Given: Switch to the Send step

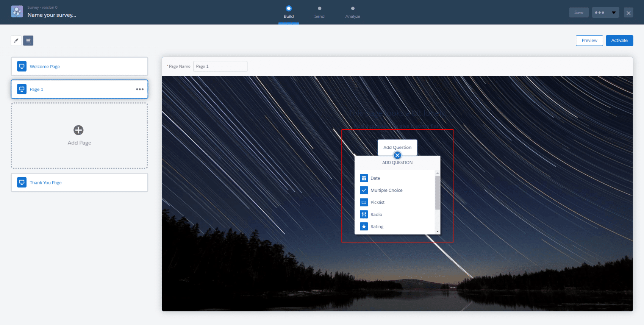Looking at the screenshot, I should click(x=319, y=12).
